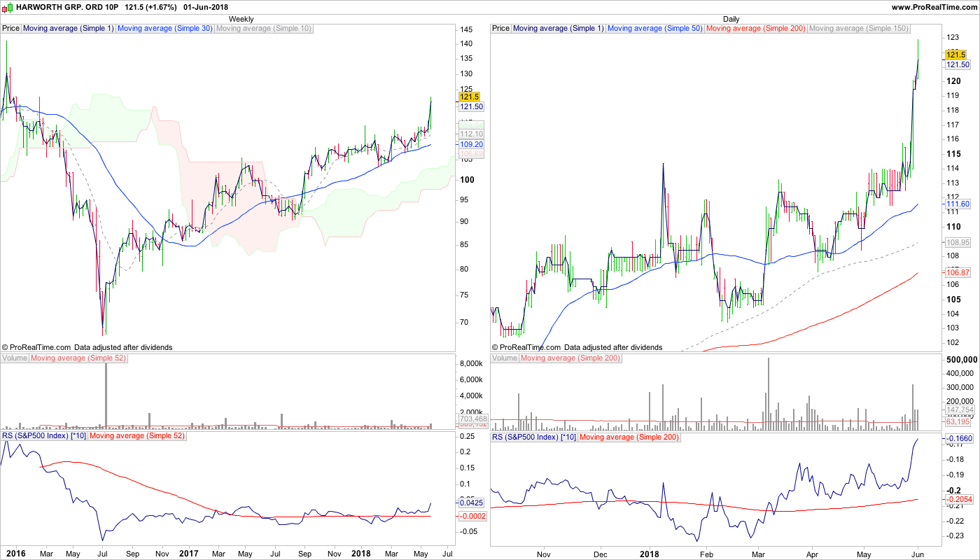Click the (+1.67%) change value in header
The height and width of the screenshot is (560, 980).
[161, 7]
